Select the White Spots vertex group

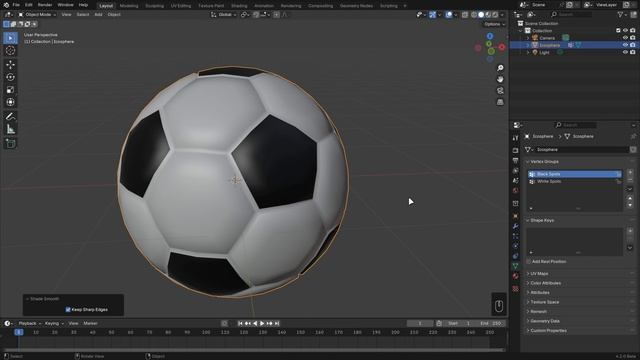click(574, 182)
